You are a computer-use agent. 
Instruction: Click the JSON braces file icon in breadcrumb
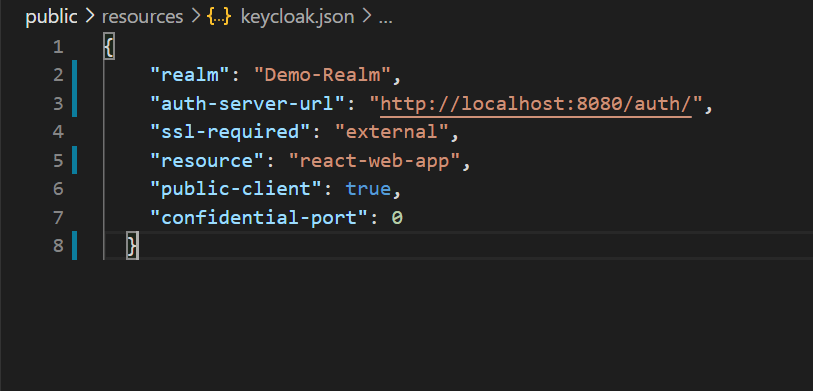(218, 17)
